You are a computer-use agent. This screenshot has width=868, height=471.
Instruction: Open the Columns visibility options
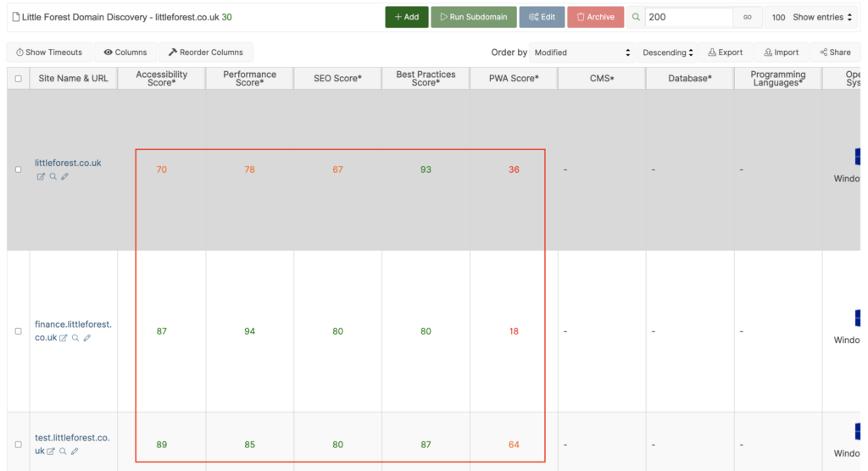125,52
